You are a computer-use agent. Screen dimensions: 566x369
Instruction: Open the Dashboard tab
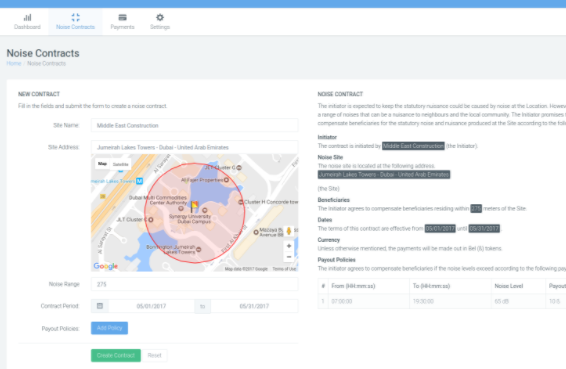coord(27,22)
